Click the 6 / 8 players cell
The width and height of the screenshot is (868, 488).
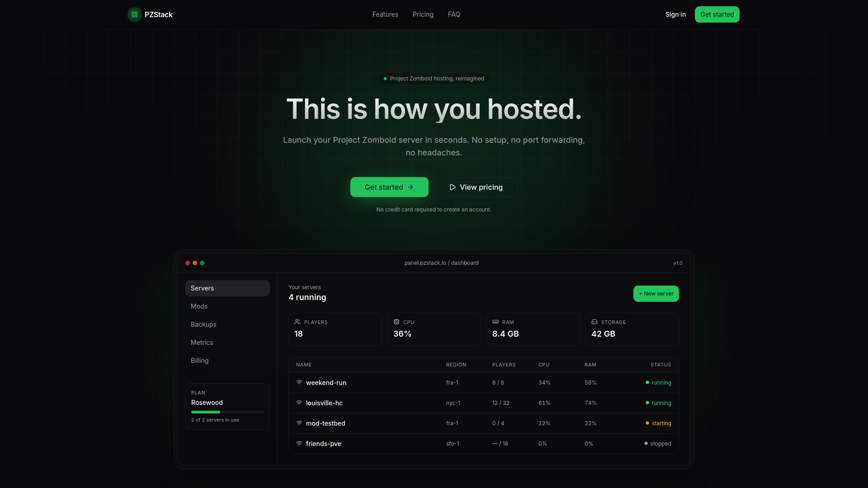(x=498, y=383)
